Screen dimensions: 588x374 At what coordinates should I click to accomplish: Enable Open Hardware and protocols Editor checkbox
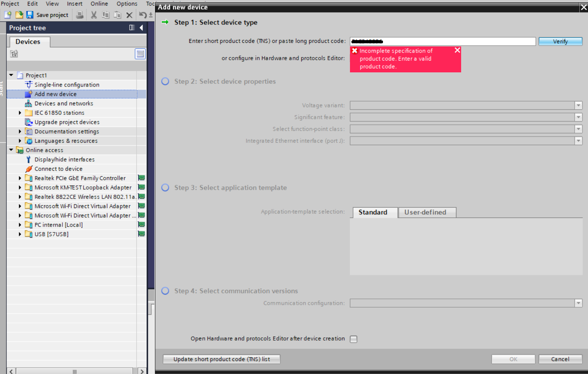click(354, 339)
